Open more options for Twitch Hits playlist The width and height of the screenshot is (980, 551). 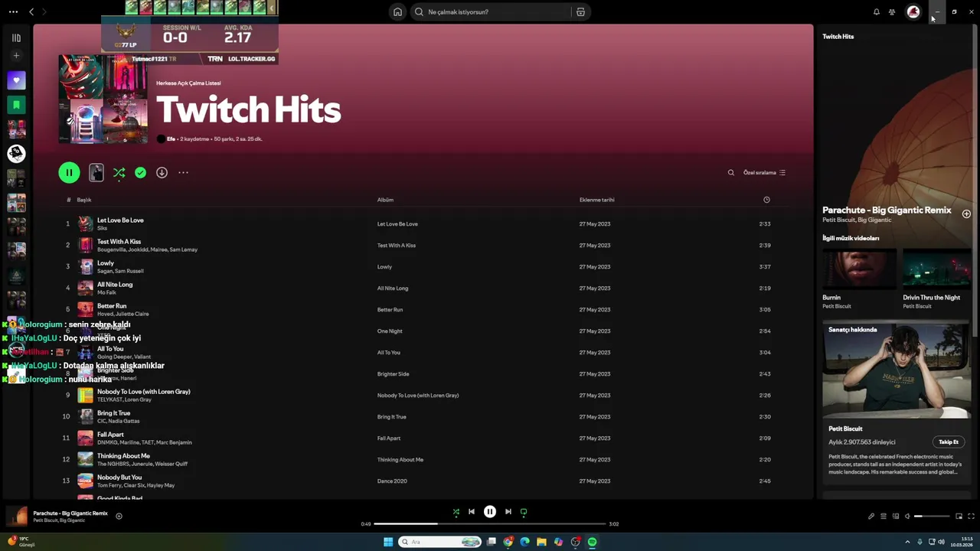pyautogui.click(x=183, y=173)
